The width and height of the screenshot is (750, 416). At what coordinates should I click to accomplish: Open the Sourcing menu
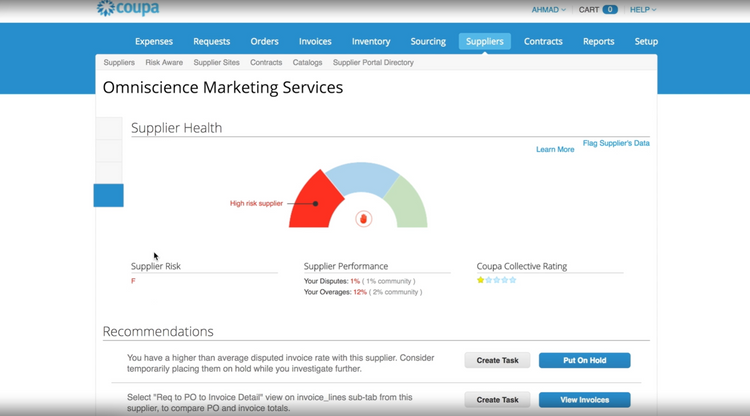428,42
